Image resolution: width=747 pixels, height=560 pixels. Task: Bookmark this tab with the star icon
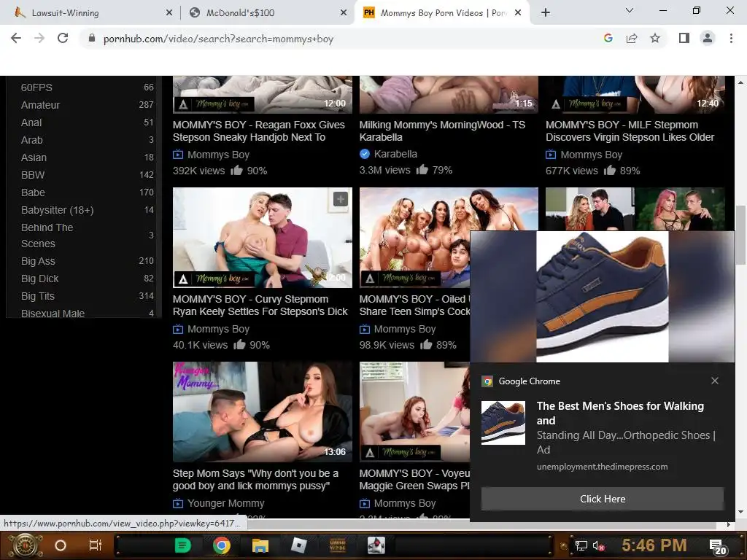pos(655,39)
